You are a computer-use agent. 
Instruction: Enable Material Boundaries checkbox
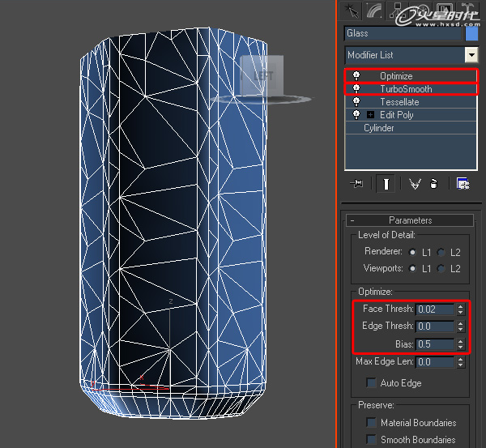coord(371,422)
